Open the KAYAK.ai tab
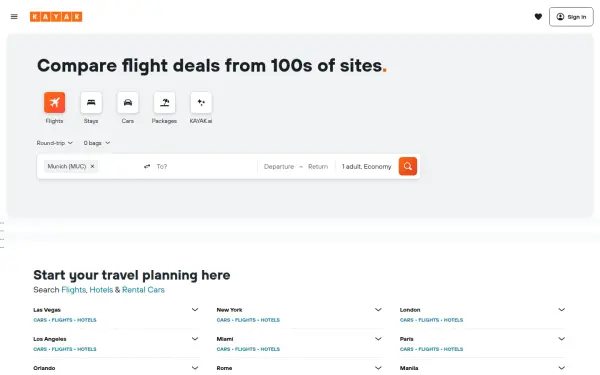The width and height of the screenshot is (600, 375). tap(201, 102)
